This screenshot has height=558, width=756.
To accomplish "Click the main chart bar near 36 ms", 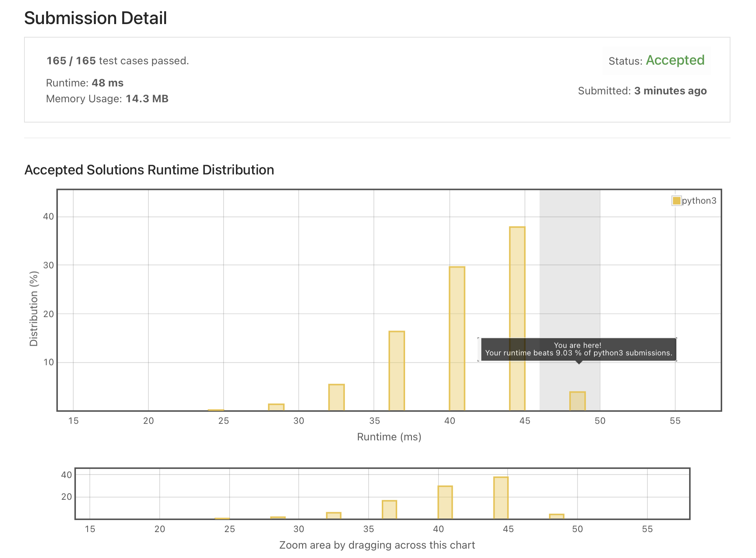I will coord(397,371).
